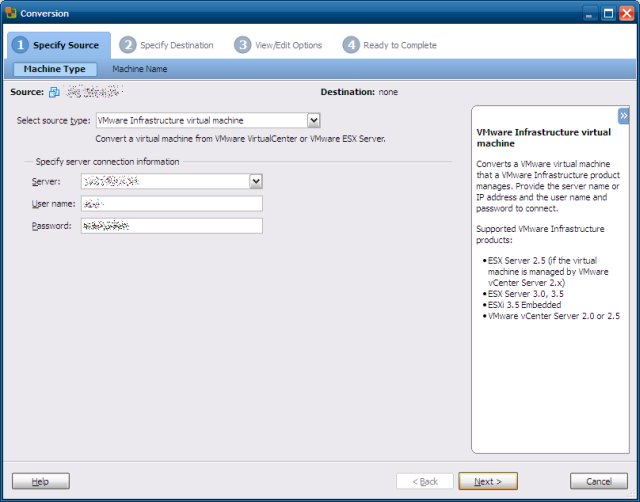Click the Help button
The height and width of the screenshot is (502, 640).
coord(40,481)
